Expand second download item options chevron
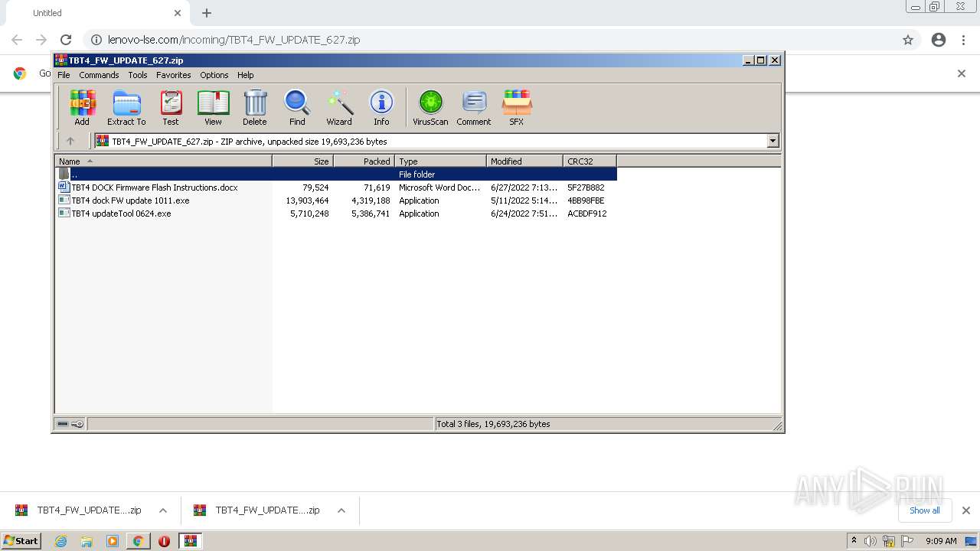The height and width of the screenshot is (551, 980). (341, 510)
